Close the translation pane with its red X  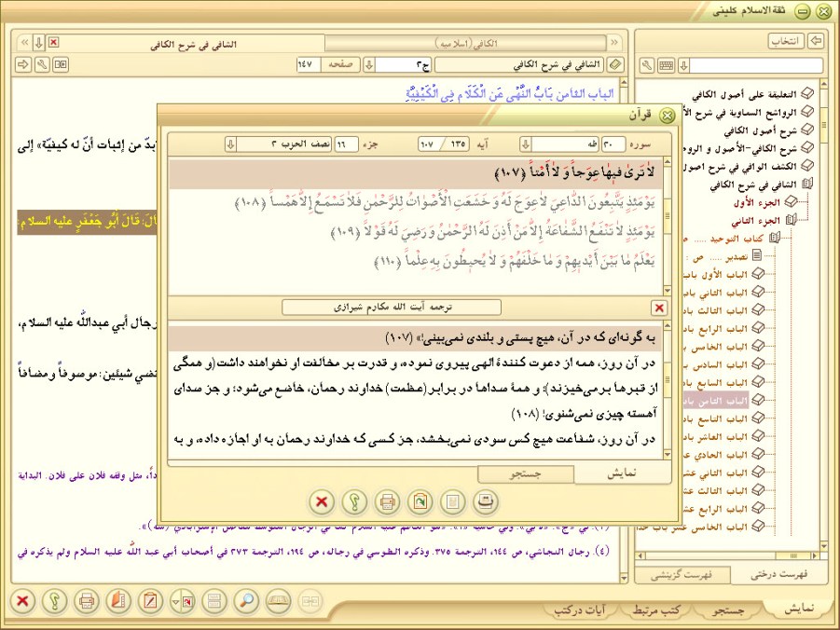pos(659,308)
